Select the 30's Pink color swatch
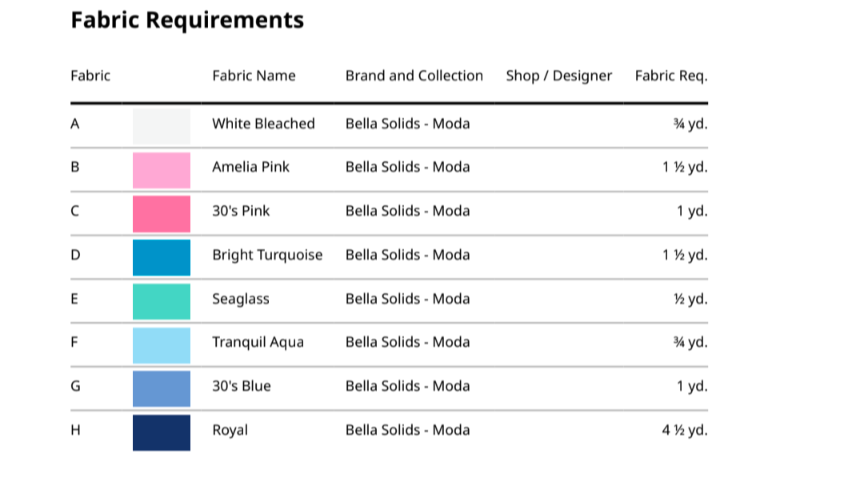The height and width of the screenshot is (502, 864). click(161, 214)
